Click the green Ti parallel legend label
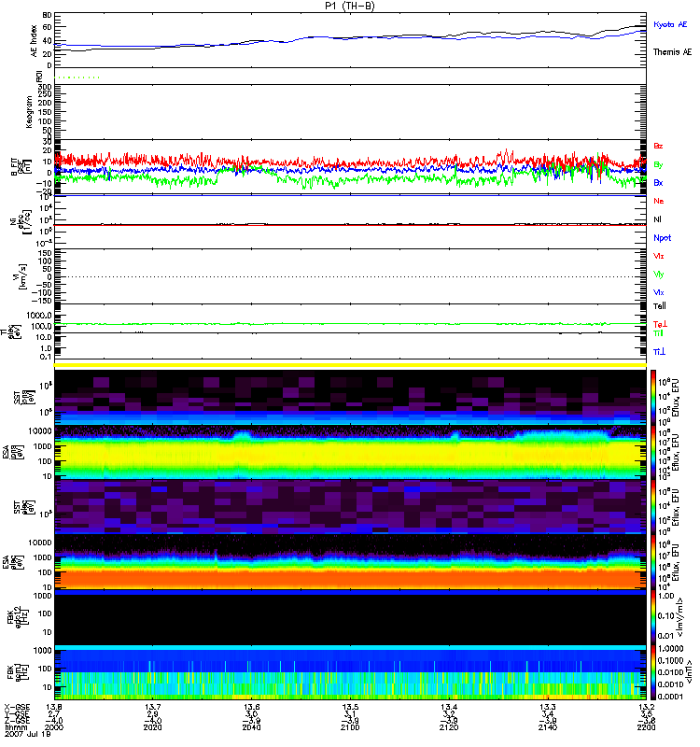Image resolution: width=700 pixels, height=747 pixels. (x=658, y=333)
